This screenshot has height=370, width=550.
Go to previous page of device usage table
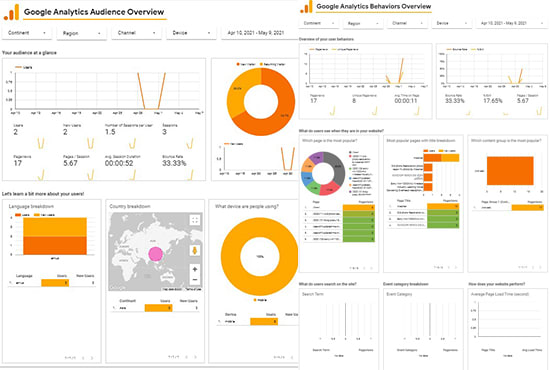(x=291, y=357)
